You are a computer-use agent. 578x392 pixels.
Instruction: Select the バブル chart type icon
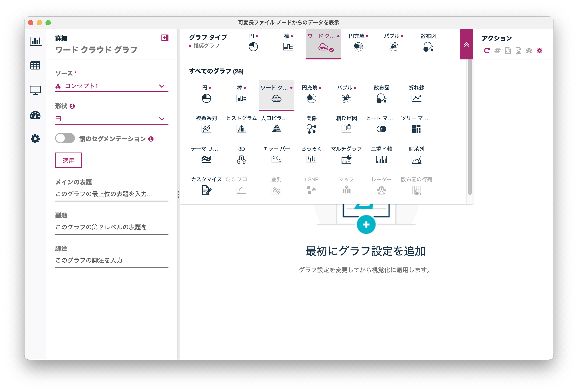347,99
